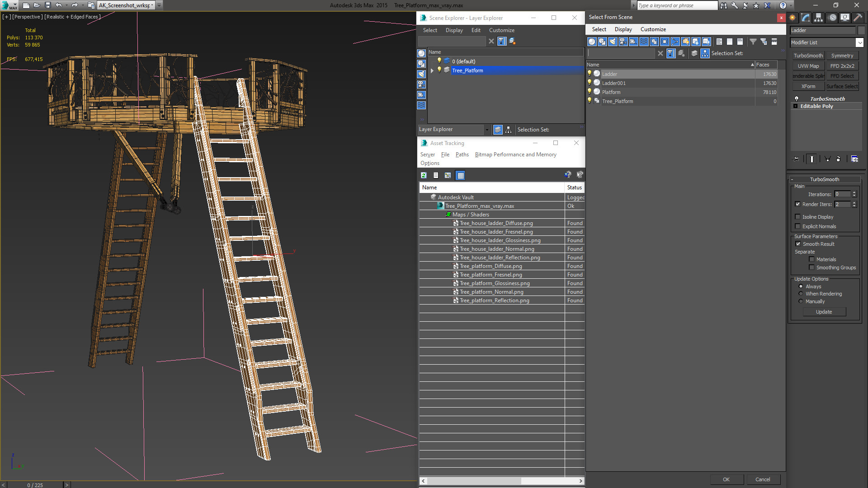This screenshot has width=868, height=488.
Task: Toggle the lightbulb visibility of Platform row
Action: (590, 92)
